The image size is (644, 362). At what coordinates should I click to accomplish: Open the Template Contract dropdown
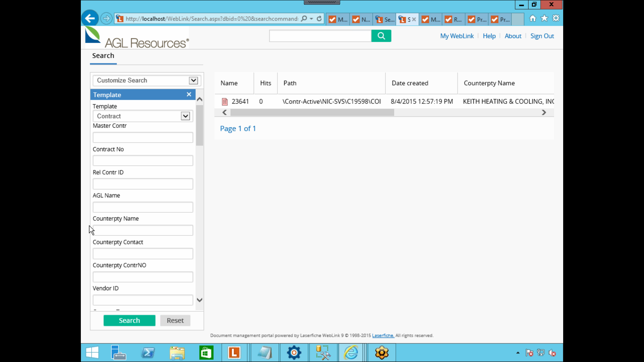pos(185,116)
